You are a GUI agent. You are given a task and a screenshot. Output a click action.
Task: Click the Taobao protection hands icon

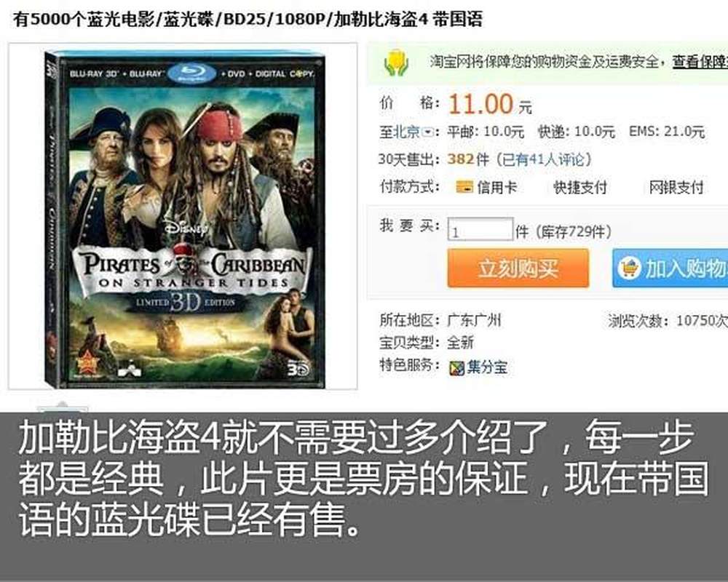396,63
